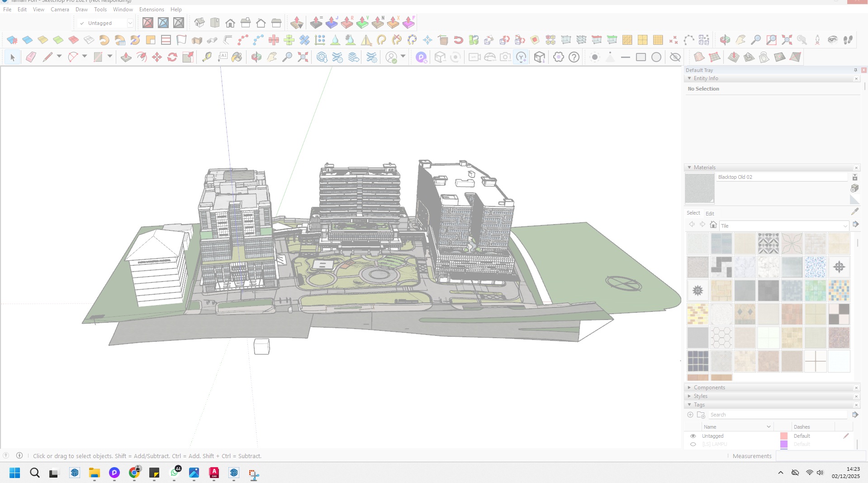The height and width of the screenshot is (483, 868).
Task: Pick the Rotate tool
Action: coord(172,57)
